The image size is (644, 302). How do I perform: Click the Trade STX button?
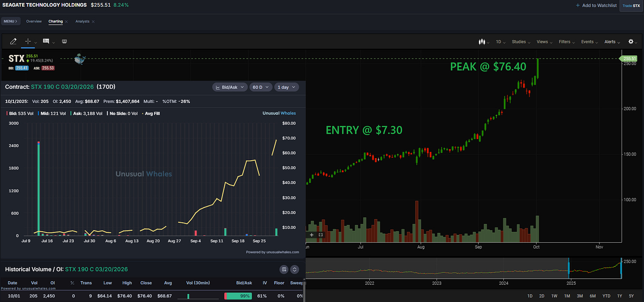click(631, 5)
